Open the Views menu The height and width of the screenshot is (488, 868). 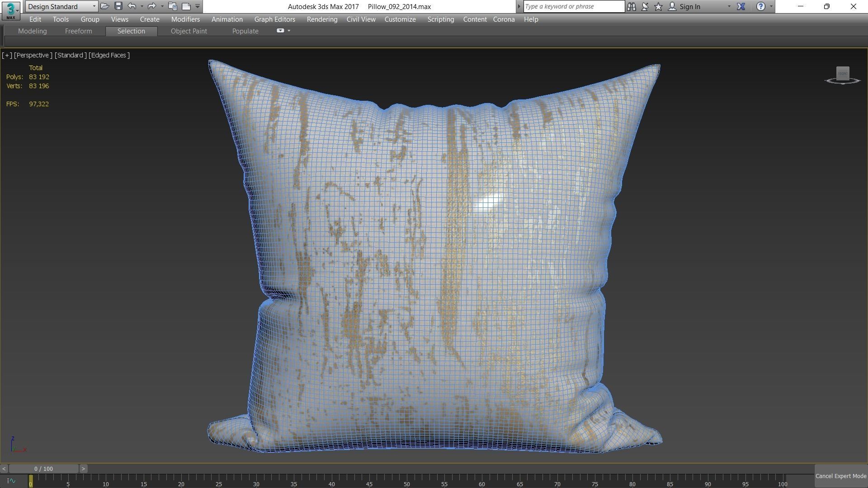point(120,19)
